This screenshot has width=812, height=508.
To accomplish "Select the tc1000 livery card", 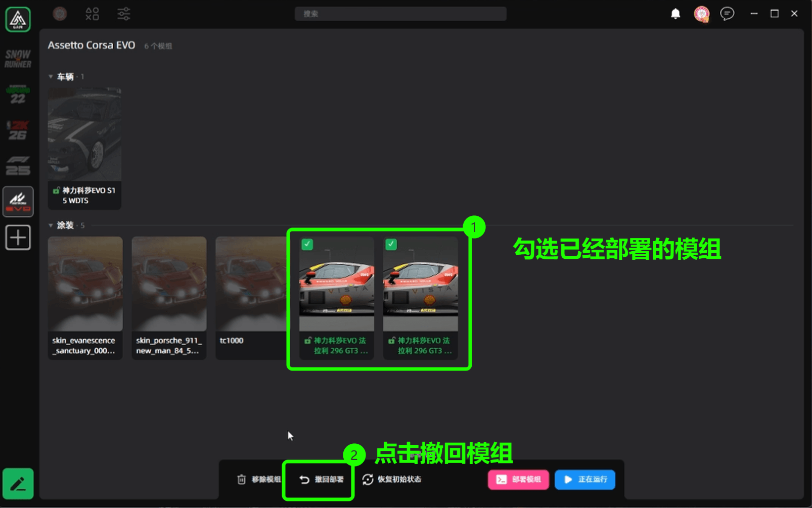I will 251,298.
